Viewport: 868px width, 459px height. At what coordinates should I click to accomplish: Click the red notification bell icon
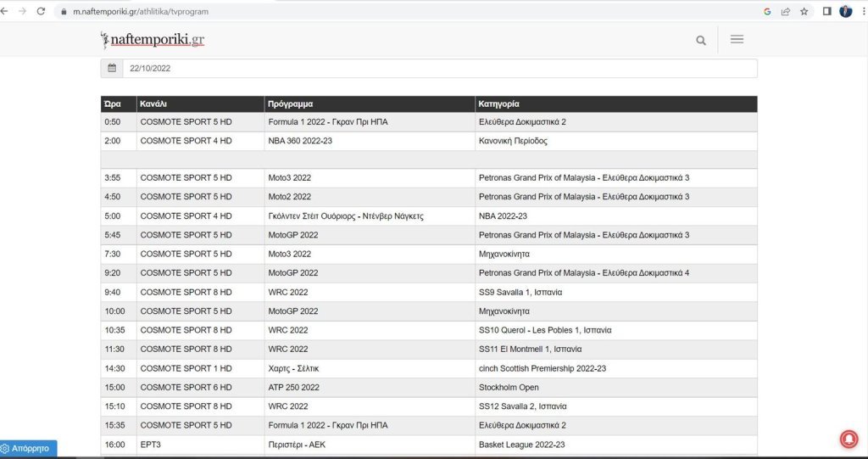[x=848, y=439]
